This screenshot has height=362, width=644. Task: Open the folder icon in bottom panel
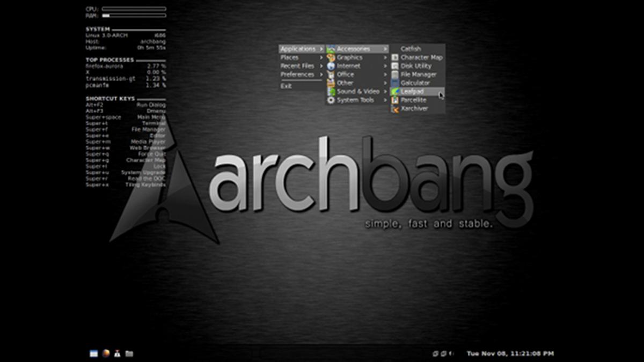pyautogui.click(x=129, y=353)
